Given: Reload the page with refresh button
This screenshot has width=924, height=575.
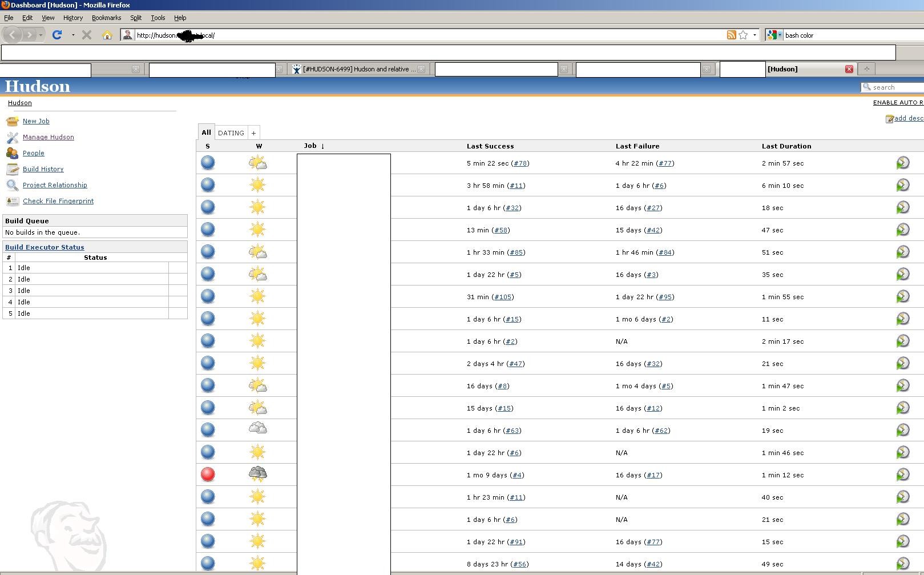Looking at the screenshot, I should pos(57,35).
